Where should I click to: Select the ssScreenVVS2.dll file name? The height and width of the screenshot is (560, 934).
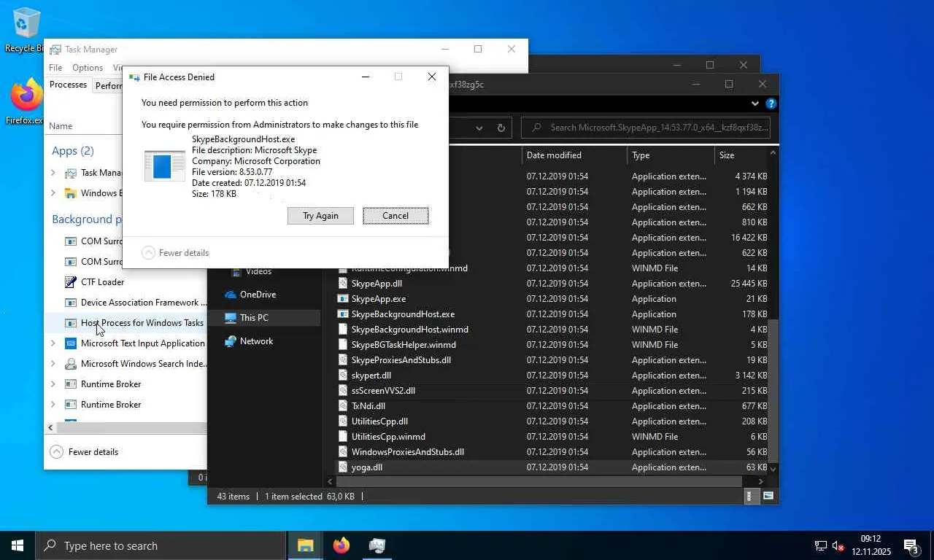(383, 391)
